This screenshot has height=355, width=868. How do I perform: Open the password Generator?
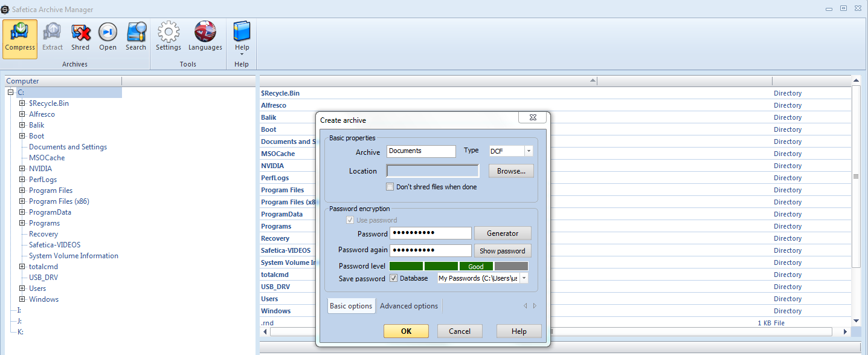503,233
